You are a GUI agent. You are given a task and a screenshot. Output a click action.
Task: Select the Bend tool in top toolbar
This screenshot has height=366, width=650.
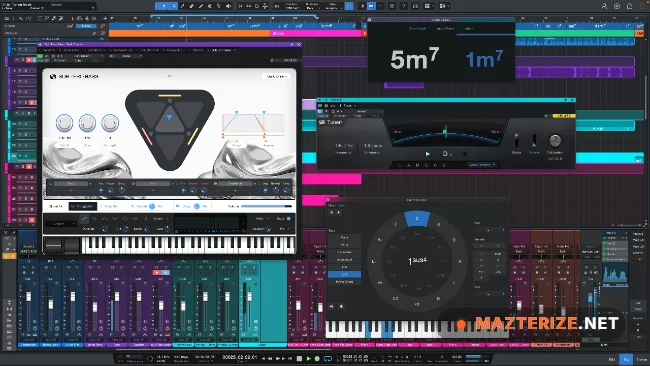219,6
